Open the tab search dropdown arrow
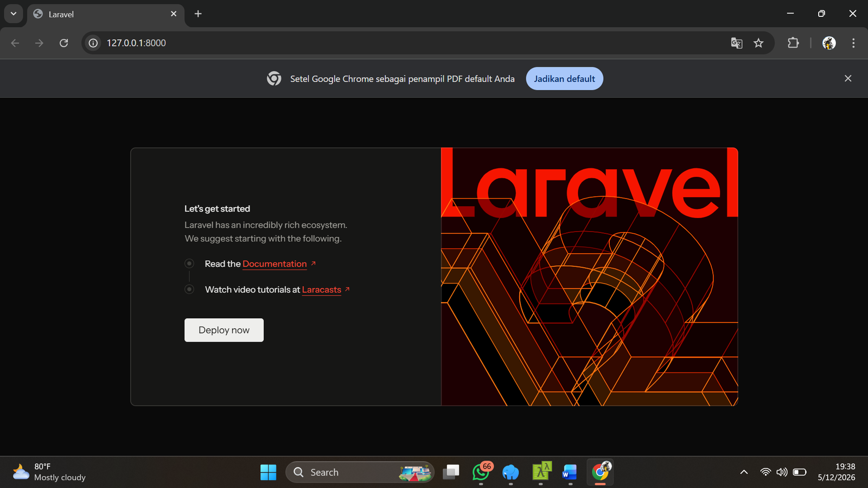The width and height of the screenshot is (868, 488). point(14,14)
